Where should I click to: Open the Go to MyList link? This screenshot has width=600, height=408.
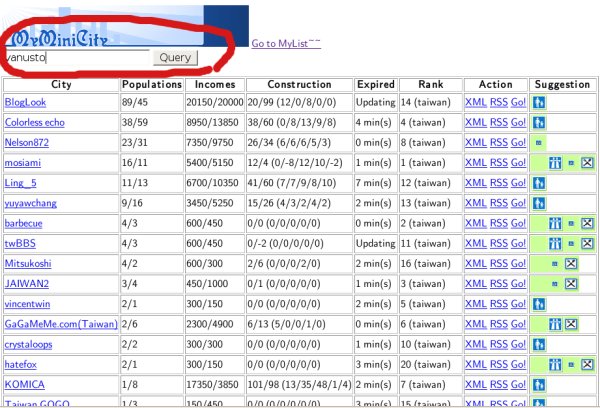point(286,44)
